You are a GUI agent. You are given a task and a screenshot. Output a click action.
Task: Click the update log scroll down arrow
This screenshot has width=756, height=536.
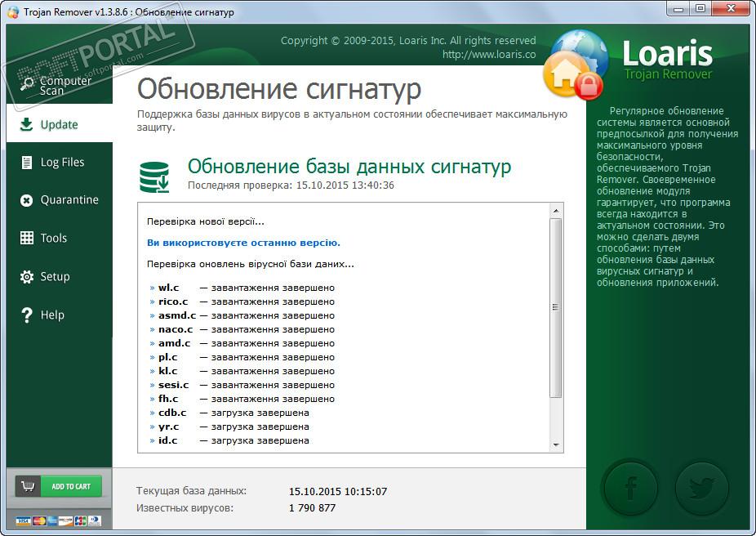click(x=556, y=444)
